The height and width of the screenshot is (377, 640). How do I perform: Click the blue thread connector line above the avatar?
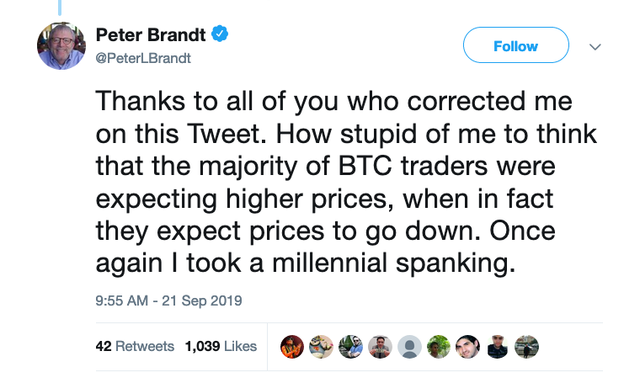(60, 7)
